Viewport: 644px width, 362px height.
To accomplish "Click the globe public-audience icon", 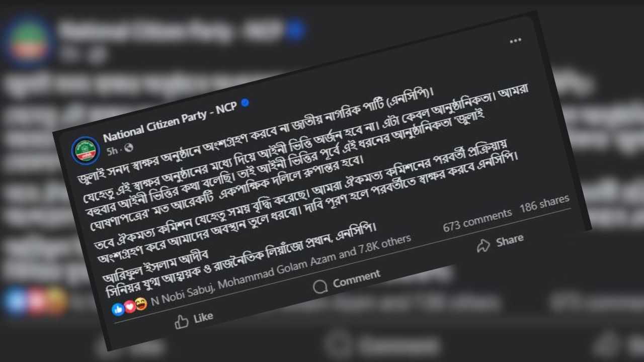I will pos(128,148).
